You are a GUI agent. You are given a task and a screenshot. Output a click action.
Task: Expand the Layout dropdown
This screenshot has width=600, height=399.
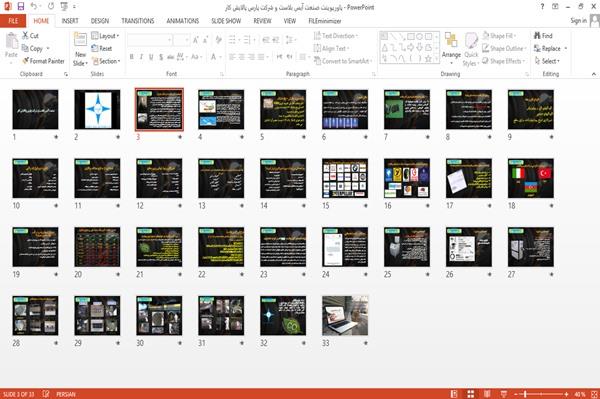click(105, 36)
